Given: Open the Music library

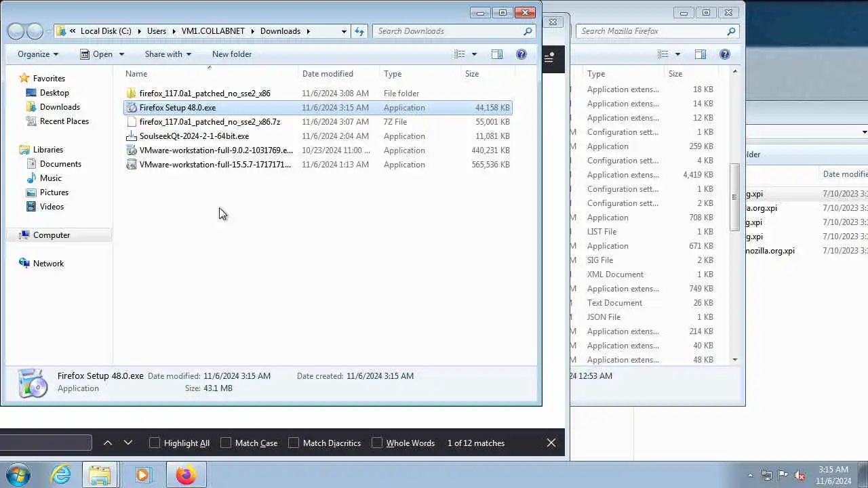Looking at the screenshot, I should point(50,178).
